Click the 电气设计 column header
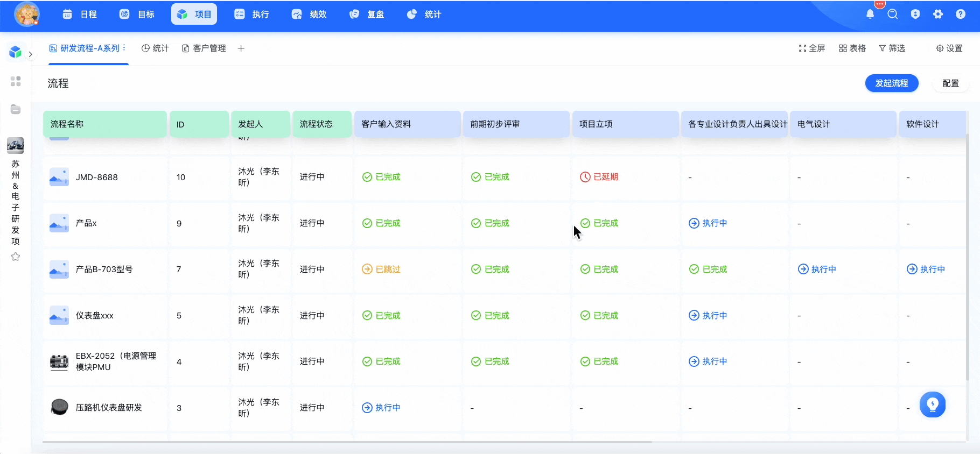This screenshot has width=980, height=454. point(843,124)
